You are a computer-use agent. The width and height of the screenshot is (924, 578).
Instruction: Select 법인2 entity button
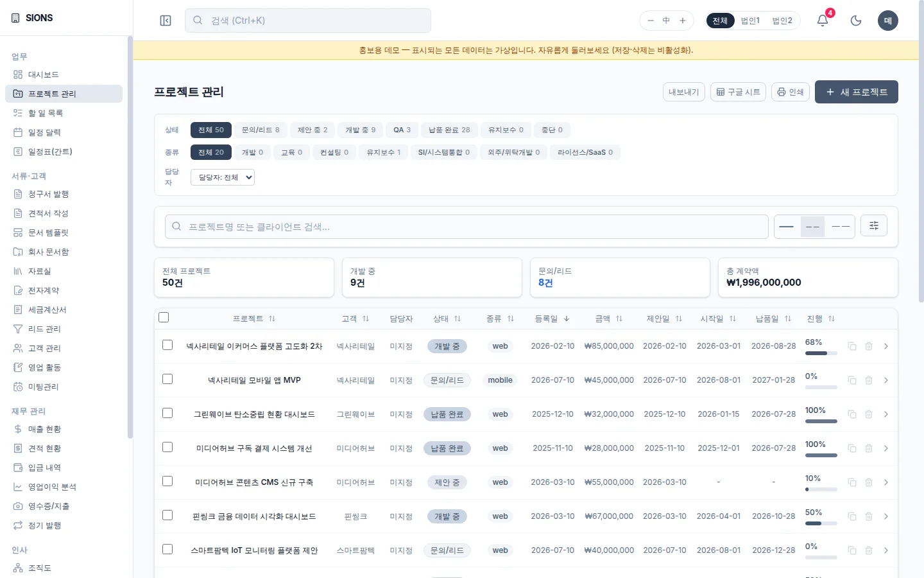(x=782, y=21)
